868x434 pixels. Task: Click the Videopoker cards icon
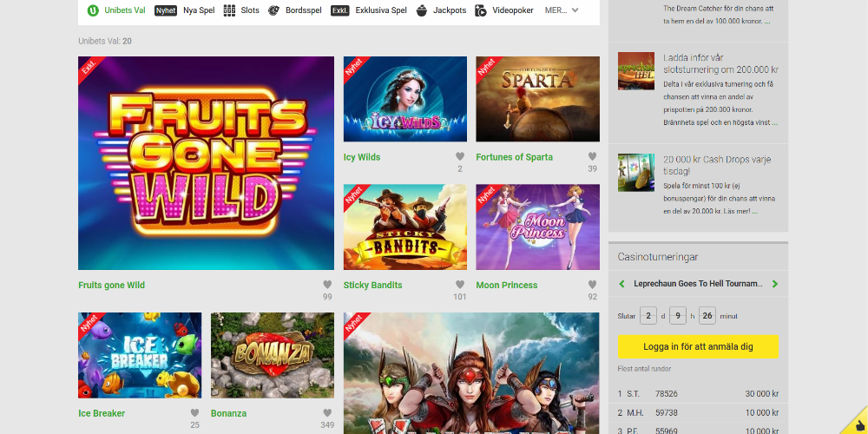(481, 10)
